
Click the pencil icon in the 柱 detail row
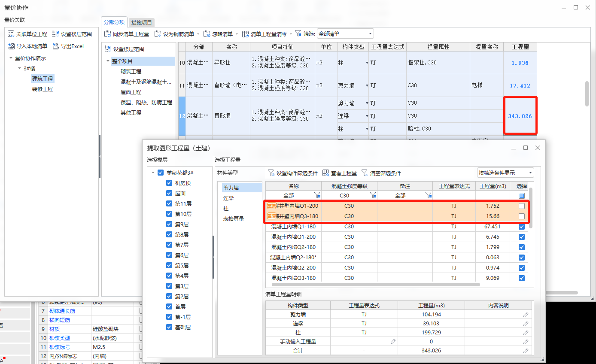coord(526,333)
